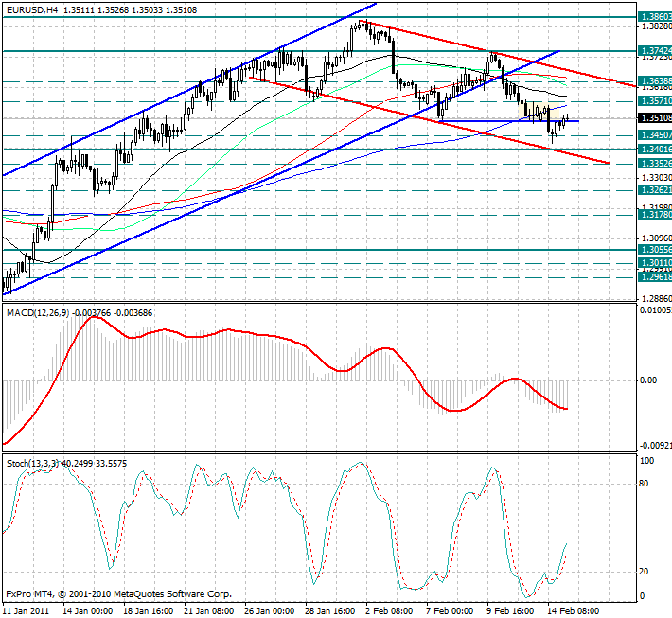The width and height of the screenshot is (672, 618).
Task: Click the 1.35710 price level label
Action: pyautogui.click(x=655, y=100)
